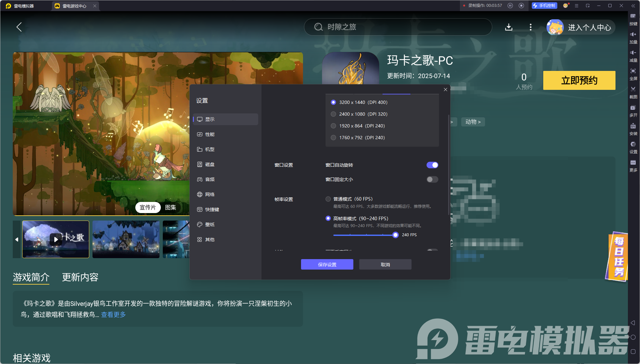The image size is (640, 364).
Task: Switch to the 更新内容 tab
Action: [80, 277]
